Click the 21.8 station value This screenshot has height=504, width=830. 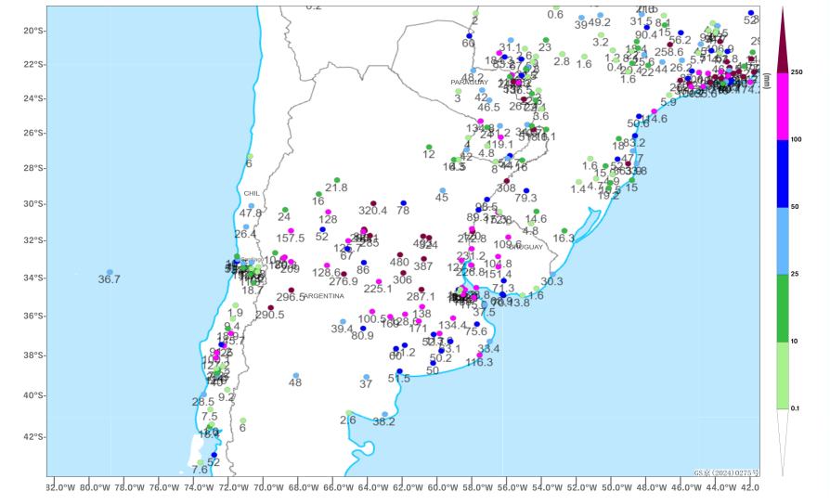(x=336, y=187)
